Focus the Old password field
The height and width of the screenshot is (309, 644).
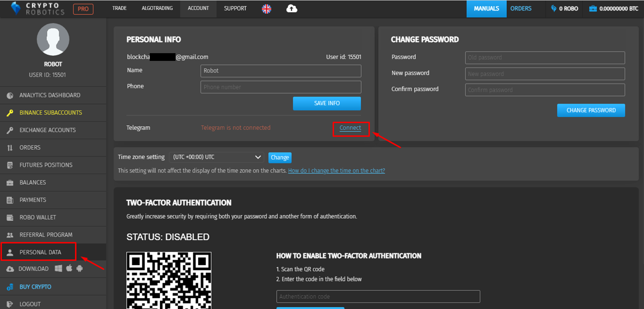click(x=545, y=58)
